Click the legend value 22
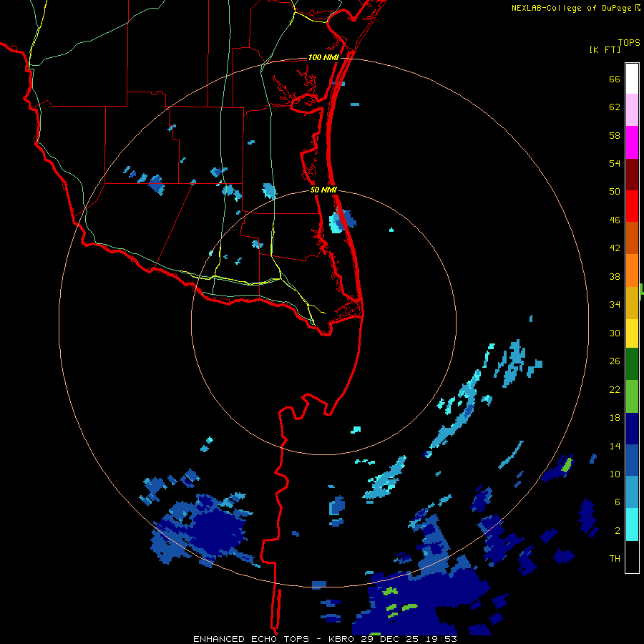Viewport: 644px width, 644px height. tap(615, 390)
